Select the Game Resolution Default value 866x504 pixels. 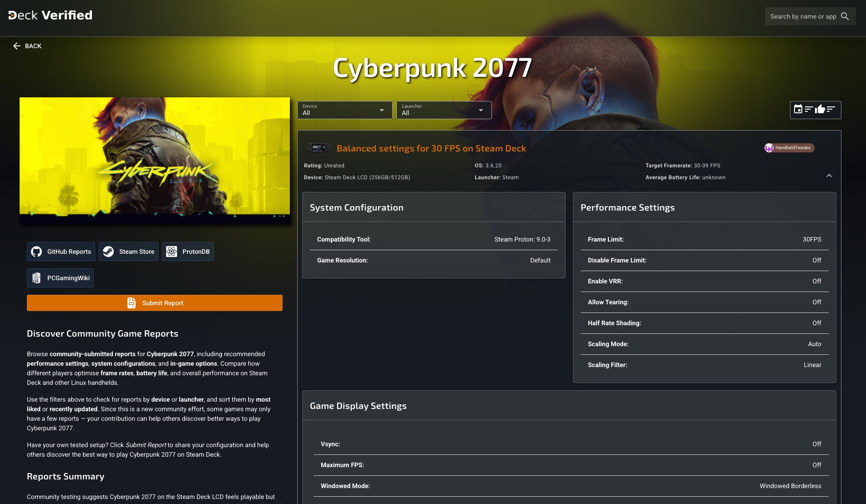(x=540, y=260)
